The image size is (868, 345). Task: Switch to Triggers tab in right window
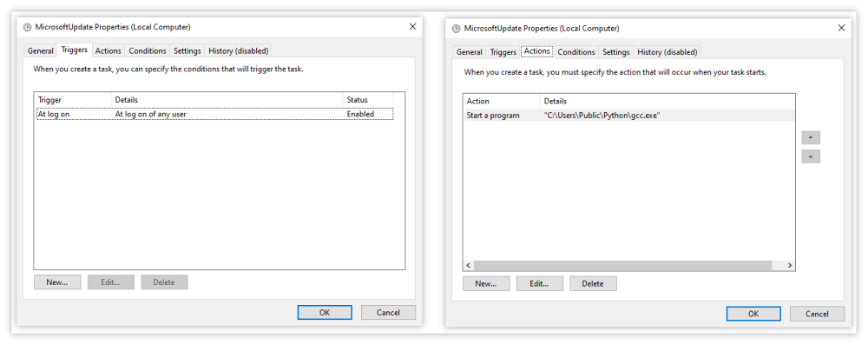pyautogui.click(x=503, y=51)
